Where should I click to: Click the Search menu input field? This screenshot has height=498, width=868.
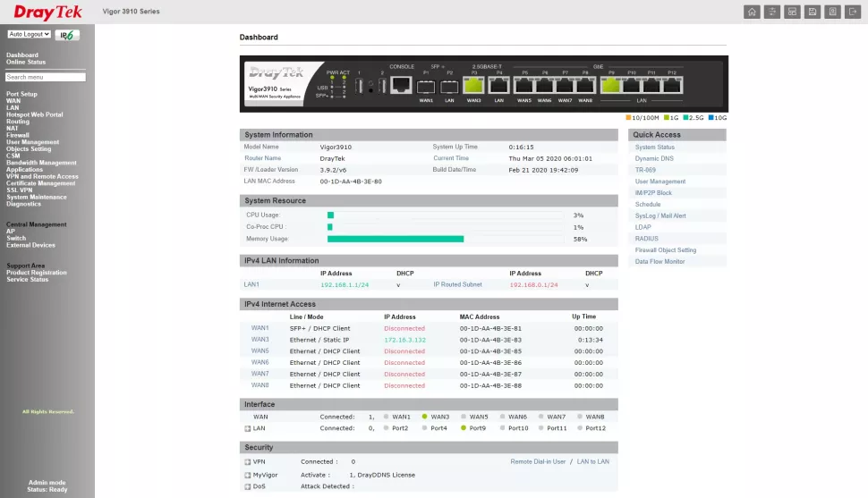point(46,77)
